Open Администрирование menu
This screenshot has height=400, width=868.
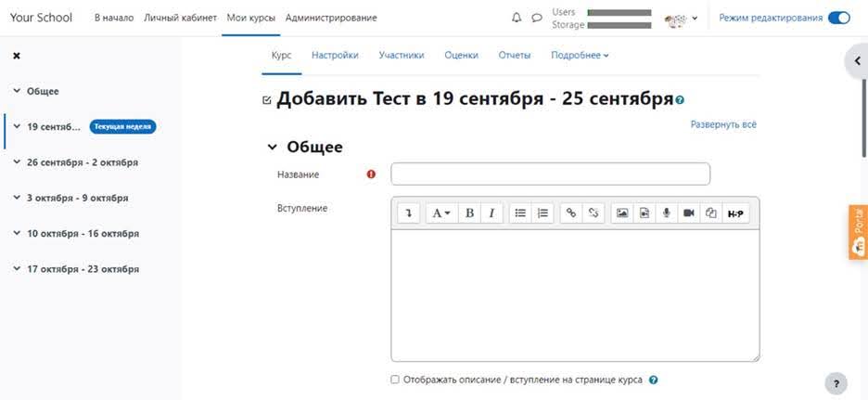point(331,18)
